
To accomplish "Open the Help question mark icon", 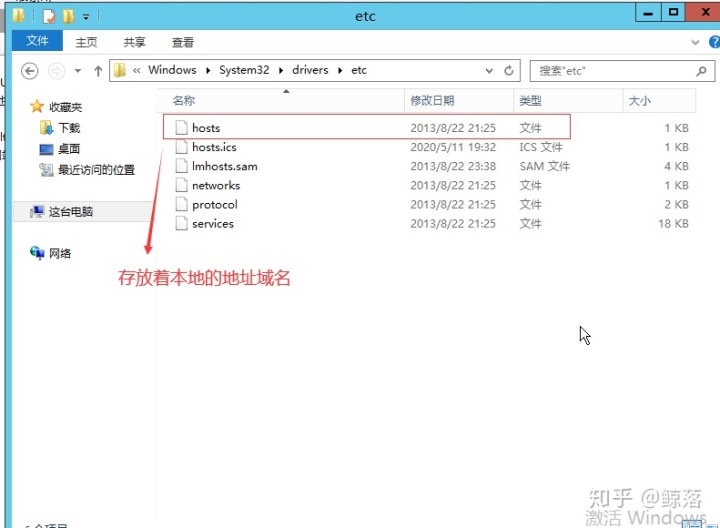I will click(x=714, y=42).
